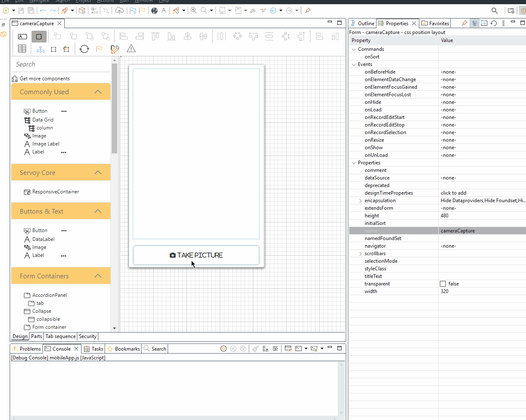Collapse the Events category in Properties

pos(354,64)
